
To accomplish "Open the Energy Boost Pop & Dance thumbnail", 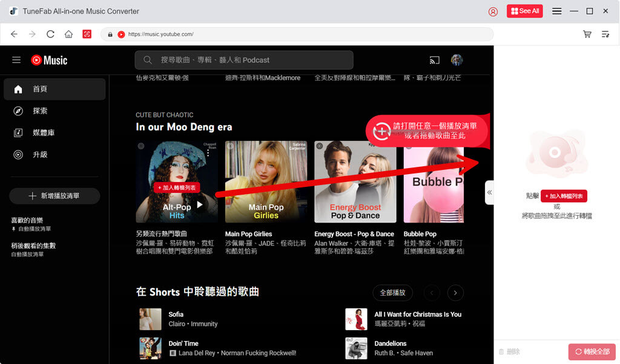I will (x=355, y=182).
